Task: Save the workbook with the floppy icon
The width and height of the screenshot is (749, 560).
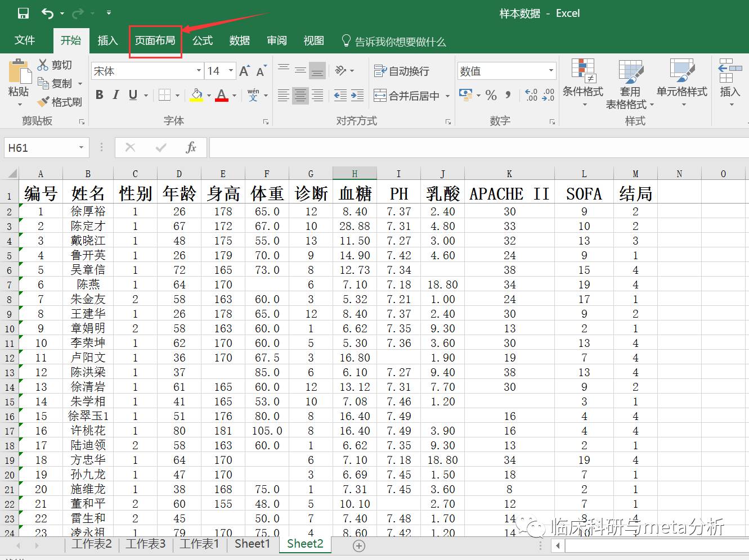Action: coord(23,13)
